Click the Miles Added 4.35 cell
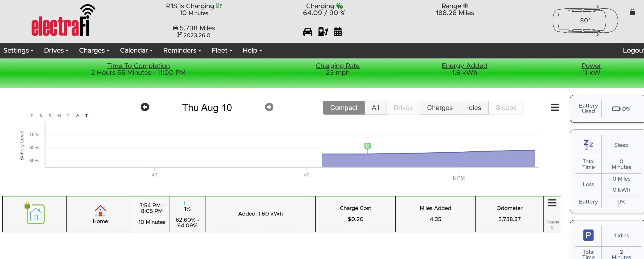Viewport: 644px width, 259px height. click(x=435, y=214)
